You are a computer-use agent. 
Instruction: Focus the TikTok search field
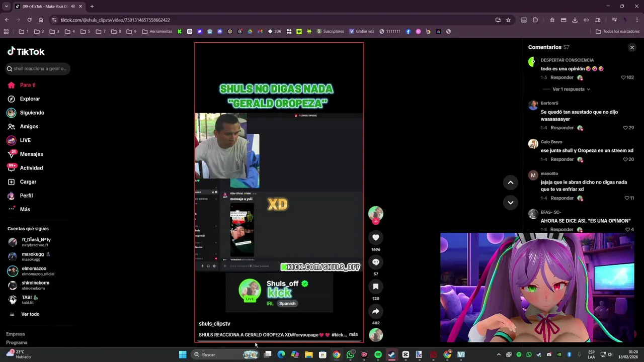point(38,68)
